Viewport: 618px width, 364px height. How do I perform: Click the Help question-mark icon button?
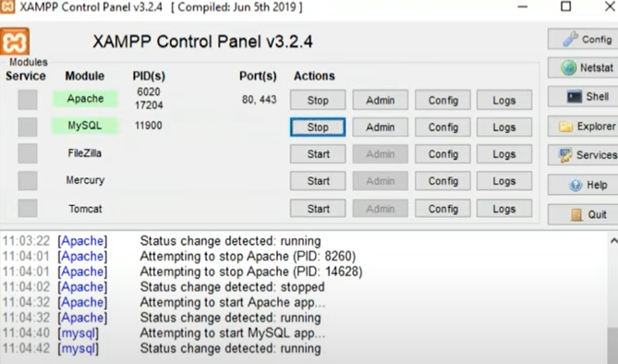point(583,185)
